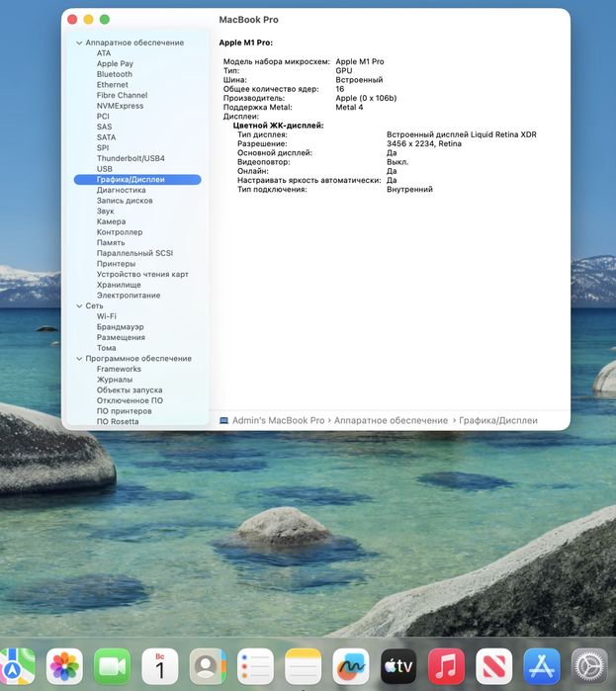Image resolution: width=616 pixels, height=691 pixels.
Task: Click manufacturer value Apple (0 x 106b)
Action: click(366, 98)
